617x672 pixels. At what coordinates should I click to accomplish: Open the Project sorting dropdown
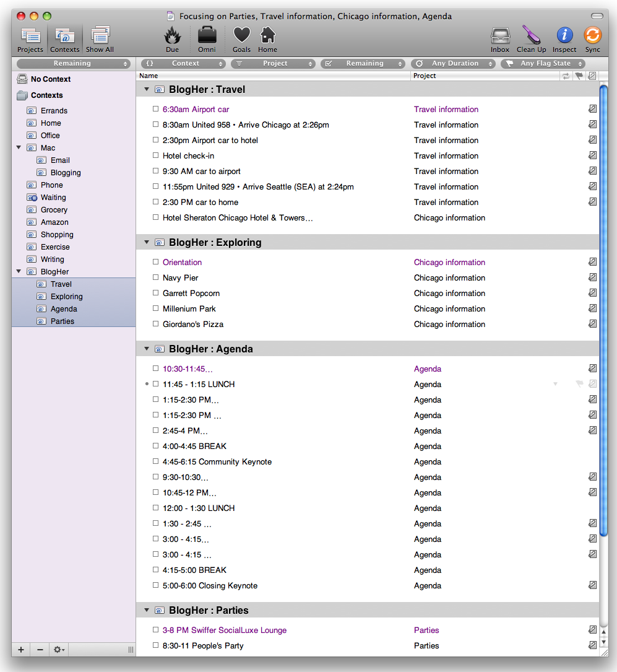pos(273,63)
